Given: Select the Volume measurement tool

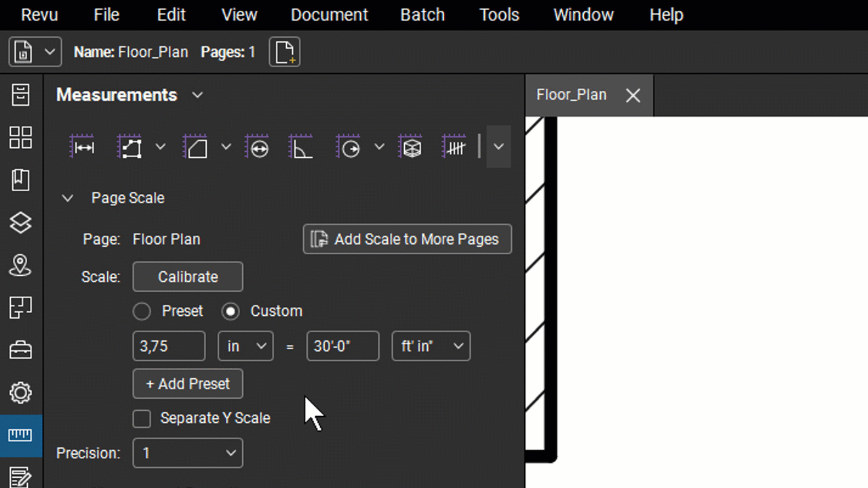Looking at the screenshot, I should click(412, 147).
